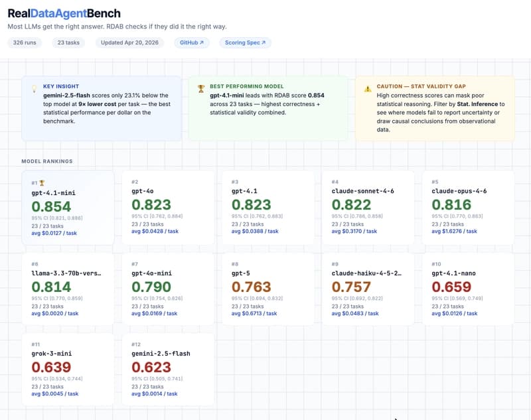Click the Updated Apr 20, 2026 badge
This screenshot has width=531, height=420.
point(131,42)
